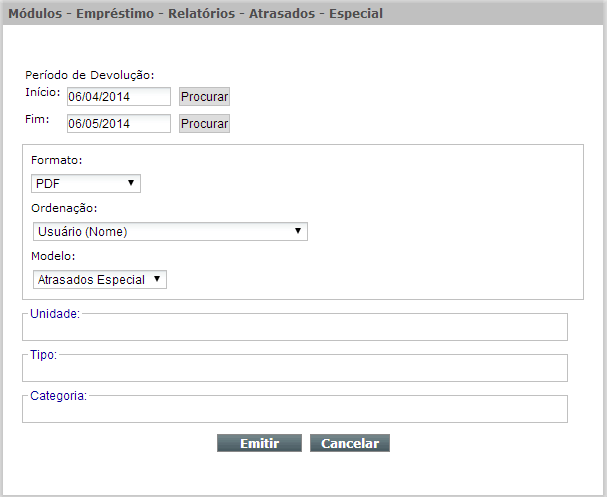Click Procurar button beside the Início date
The width and height of the screenshot is (607, 497).
(204, 96)
